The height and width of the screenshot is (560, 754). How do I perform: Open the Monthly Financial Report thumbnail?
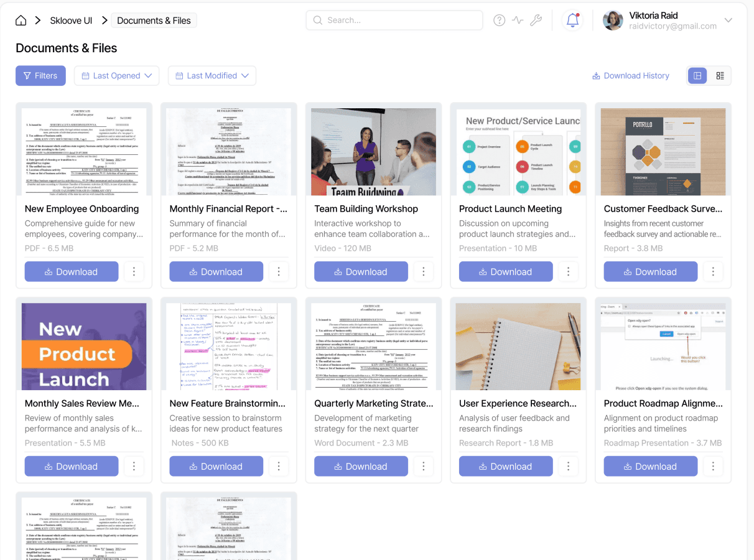click(229, 152)
